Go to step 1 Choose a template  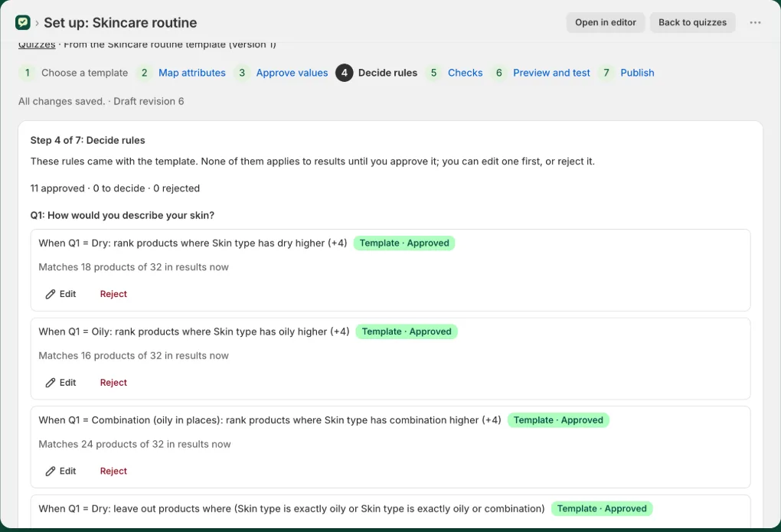pyautogui.click(x=84, y=73)
